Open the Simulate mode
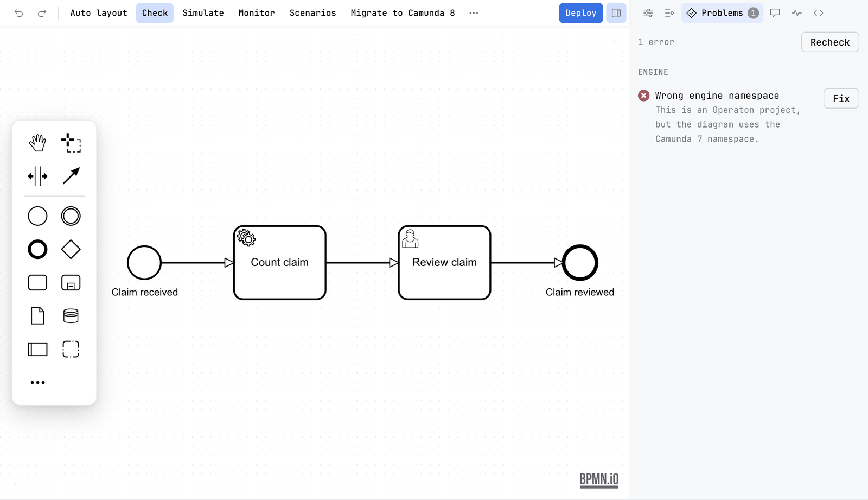 (203, 13)
